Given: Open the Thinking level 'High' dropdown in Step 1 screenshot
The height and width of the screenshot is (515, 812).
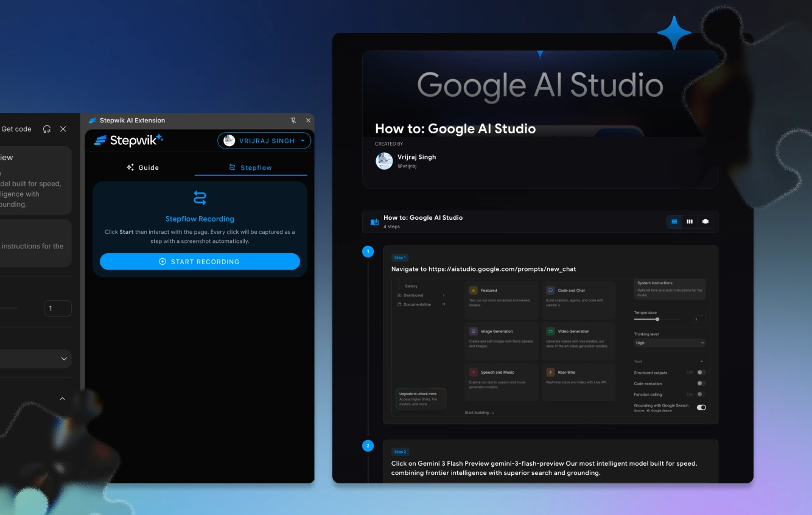Looking at the screenshot, I should pos(670,343).
